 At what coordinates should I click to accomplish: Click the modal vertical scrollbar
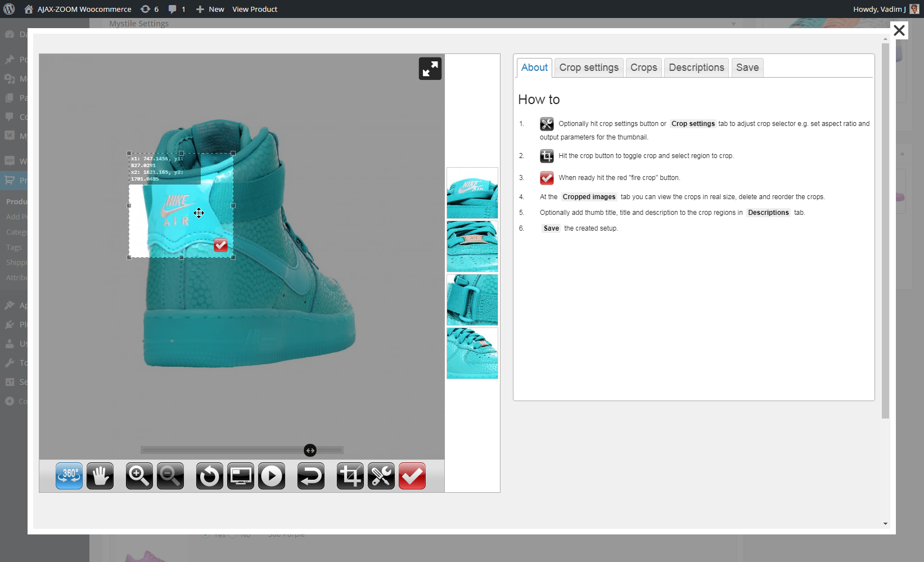[x=885, y=231]
